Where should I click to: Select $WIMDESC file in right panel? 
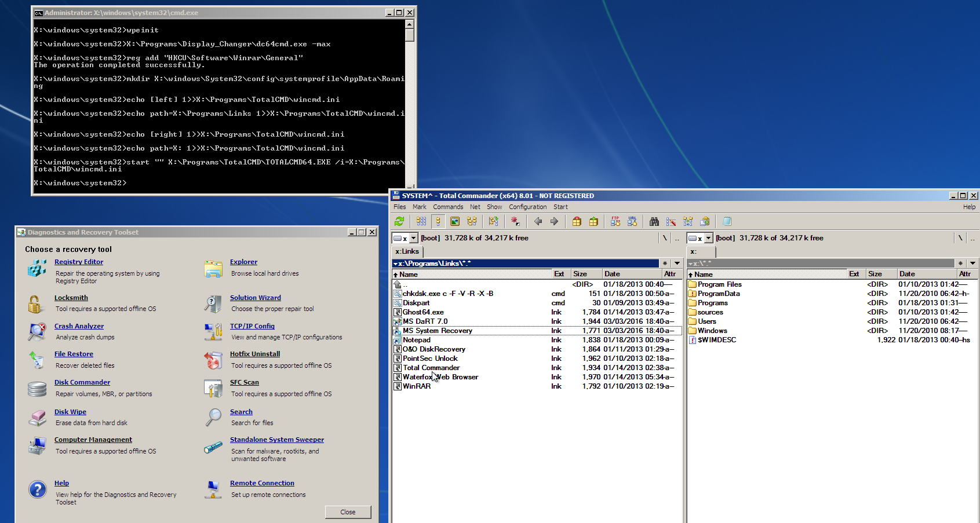[x=716, y=340]
